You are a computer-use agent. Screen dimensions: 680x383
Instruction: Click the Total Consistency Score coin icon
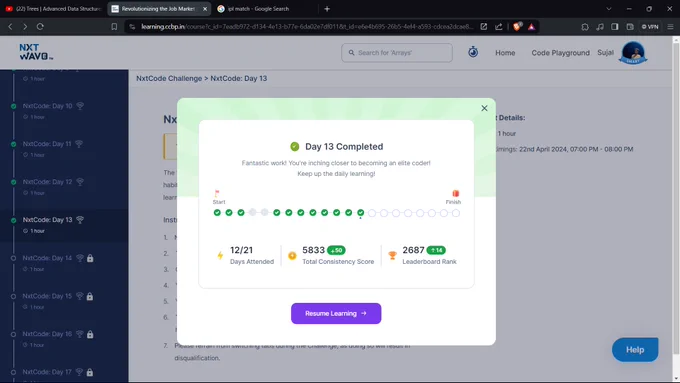pos(292,256)
